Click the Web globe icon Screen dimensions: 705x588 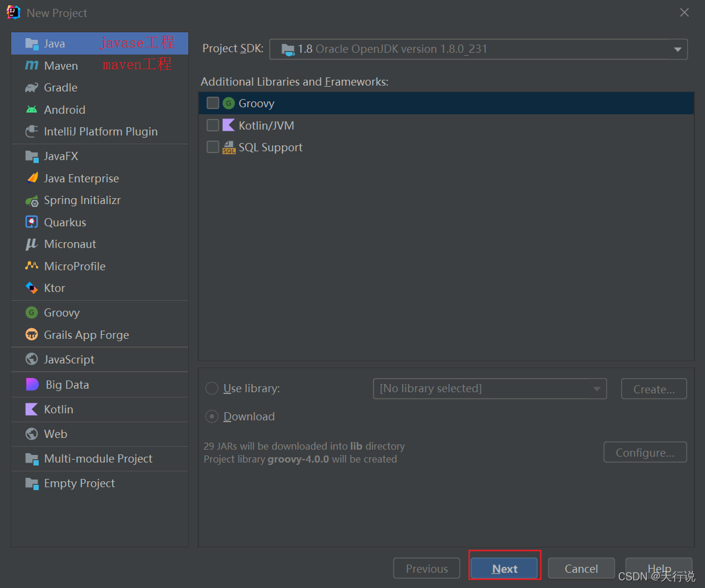(32, 434)
